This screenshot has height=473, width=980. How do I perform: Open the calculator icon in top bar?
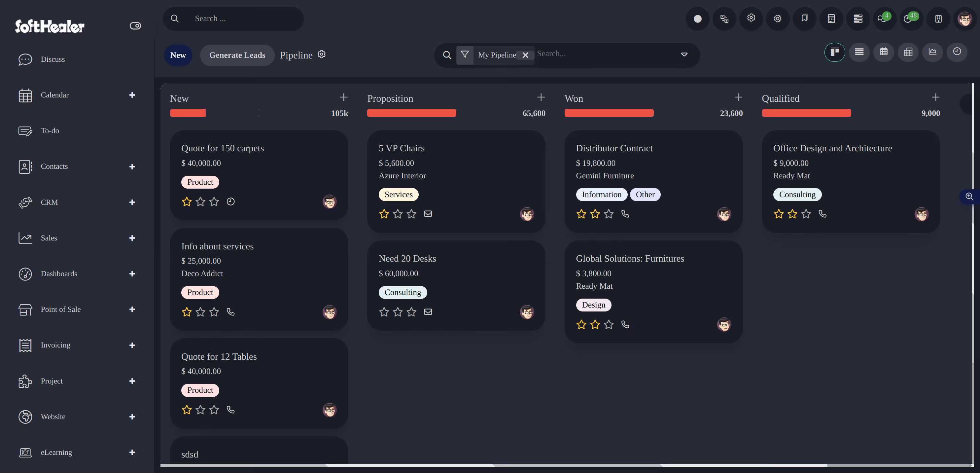[x=831, y=18]
